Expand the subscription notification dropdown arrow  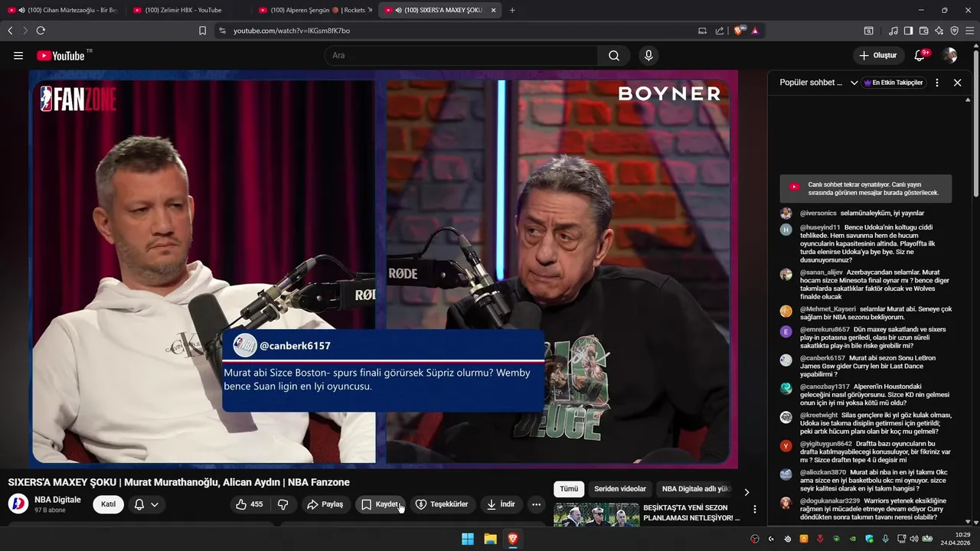[x=155, y=504]
